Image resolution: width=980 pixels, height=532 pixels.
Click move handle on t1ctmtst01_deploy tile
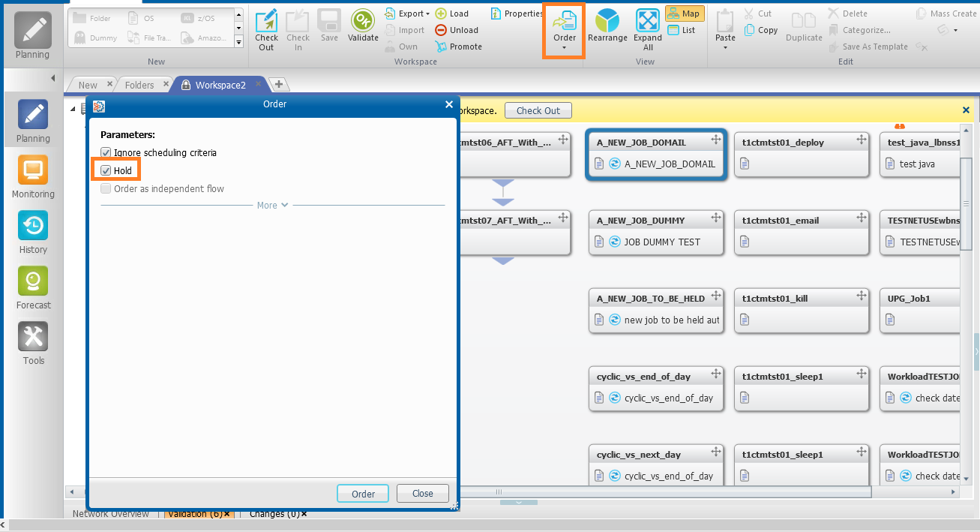pos(862,140)
